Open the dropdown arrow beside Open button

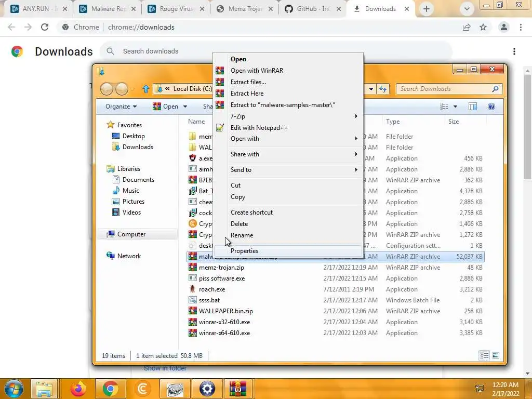[185, 107]
